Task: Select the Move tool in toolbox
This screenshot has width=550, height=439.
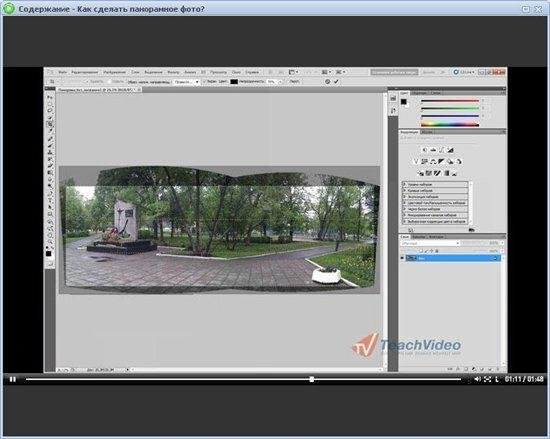Action: pos(50,97)
